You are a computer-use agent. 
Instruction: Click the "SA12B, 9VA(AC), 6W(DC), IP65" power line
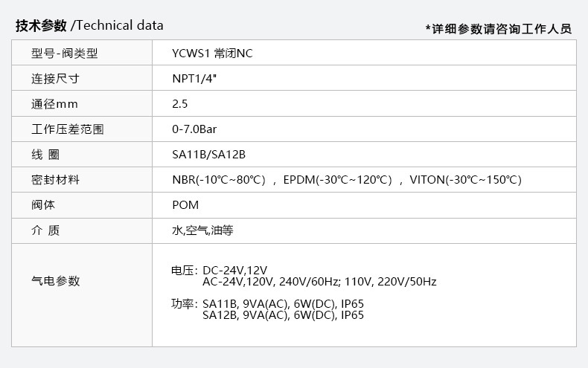click(283, 315)
